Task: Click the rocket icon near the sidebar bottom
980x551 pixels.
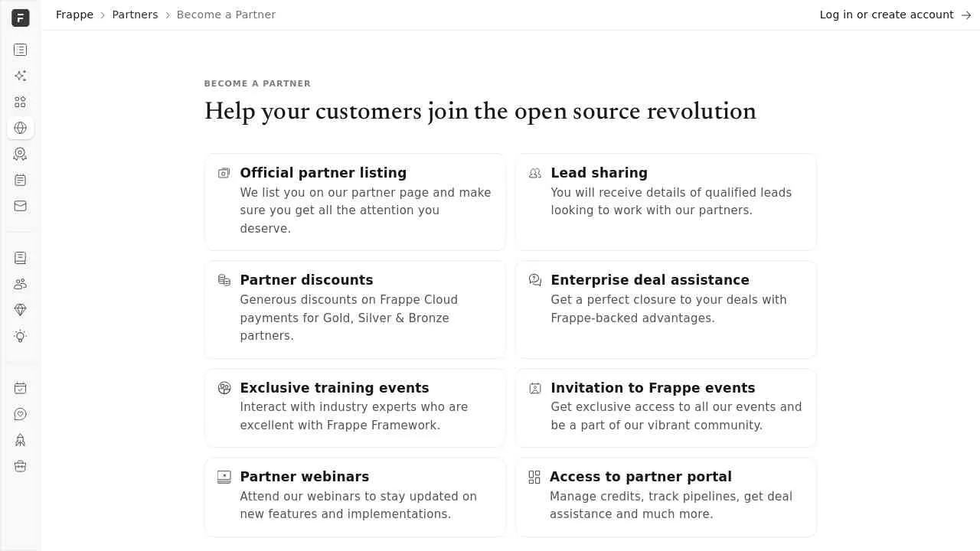Action: pyautogui.click(x=20, y=440)
